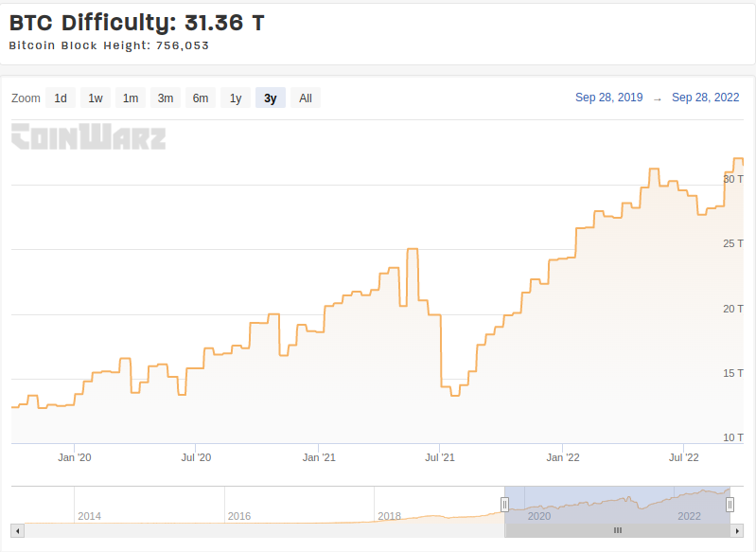The image size is (756, 552).
Task: Click the Jan '20 axis label
Action: [x=74, y=457]
